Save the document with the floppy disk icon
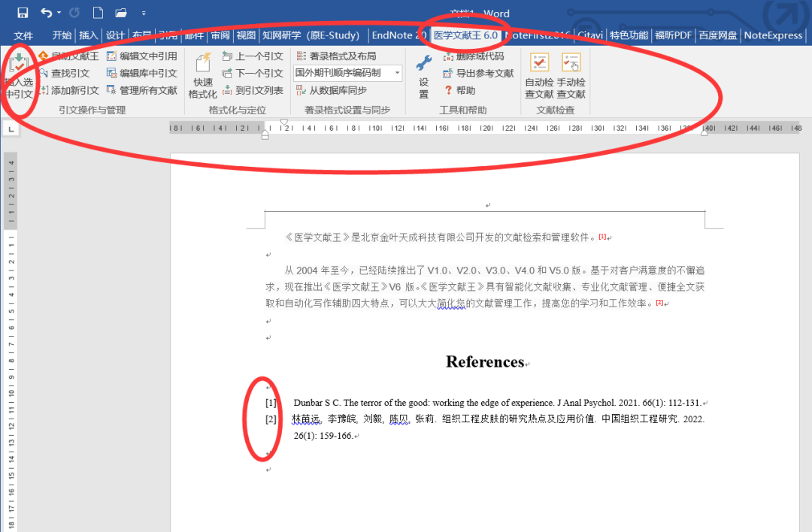 click(x=23, y=13)
